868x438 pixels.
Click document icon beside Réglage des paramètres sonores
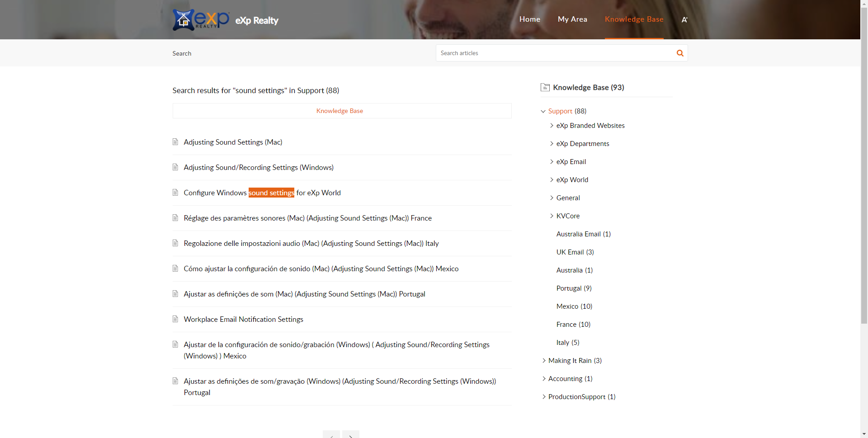coord(175,218)
